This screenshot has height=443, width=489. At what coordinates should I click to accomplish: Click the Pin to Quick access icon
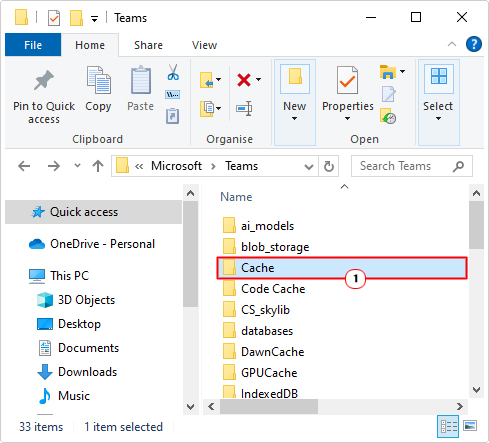tap(44, 80)
